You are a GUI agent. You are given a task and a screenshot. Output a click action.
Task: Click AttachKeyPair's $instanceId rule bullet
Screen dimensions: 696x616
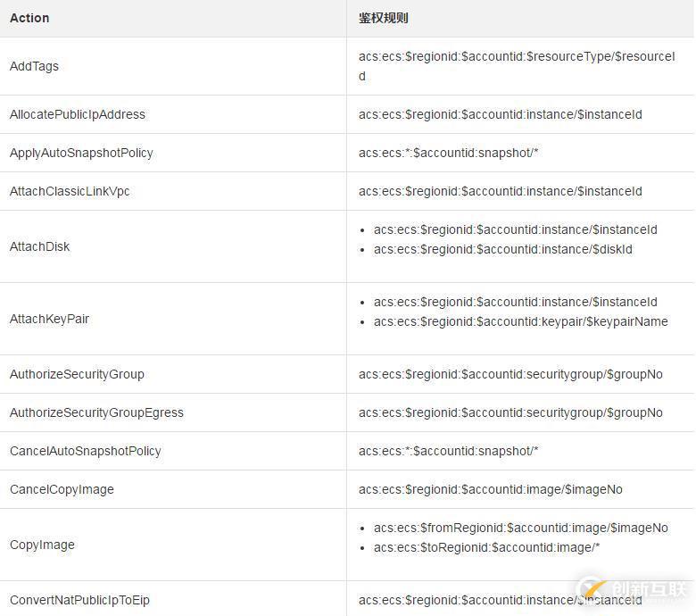tap(516, 302)
